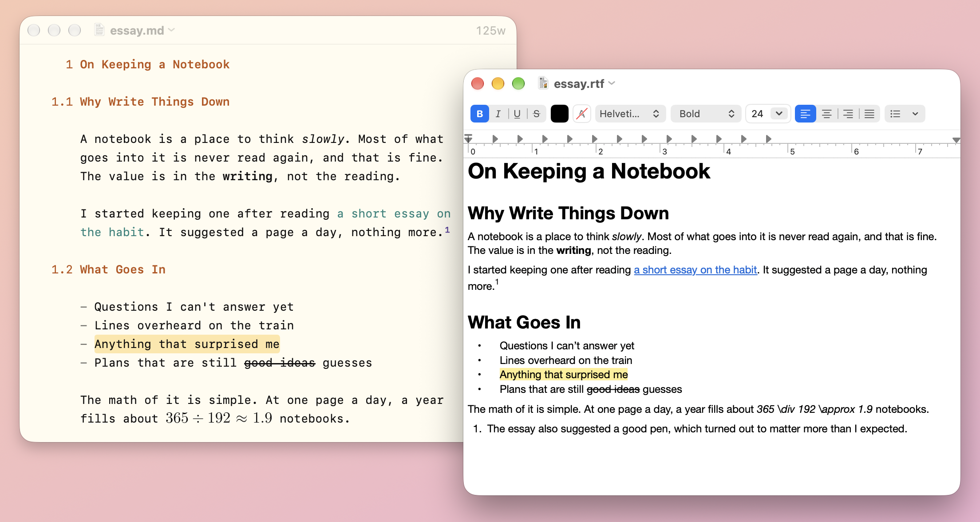The width and height of the screenshot is (980, 522).
Task: Open the black text color swatch
Action: pos(559,114)
